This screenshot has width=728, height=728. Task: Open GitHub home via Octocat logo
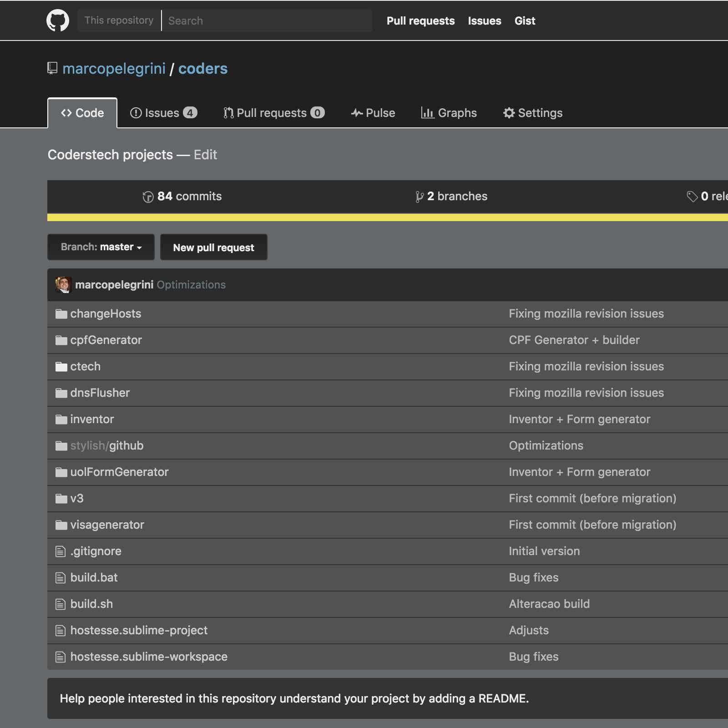[x=58, y=20]
